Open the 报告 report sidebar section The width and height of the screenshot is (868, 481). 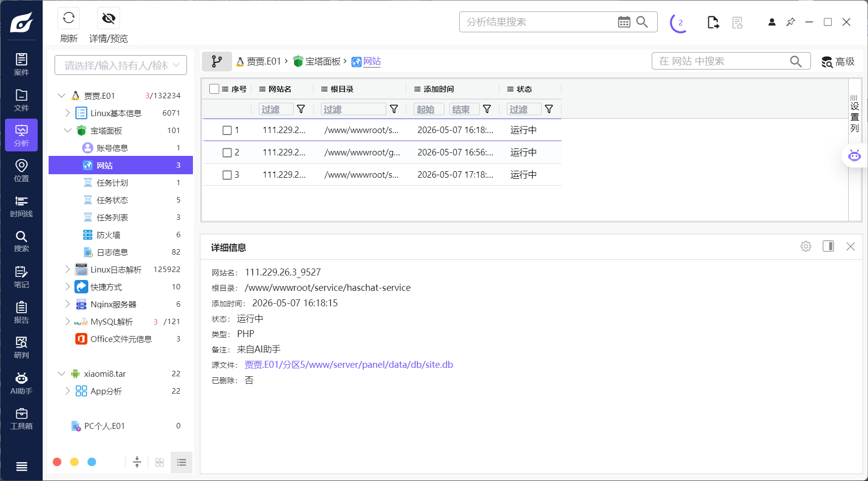[x=21, y=312]
